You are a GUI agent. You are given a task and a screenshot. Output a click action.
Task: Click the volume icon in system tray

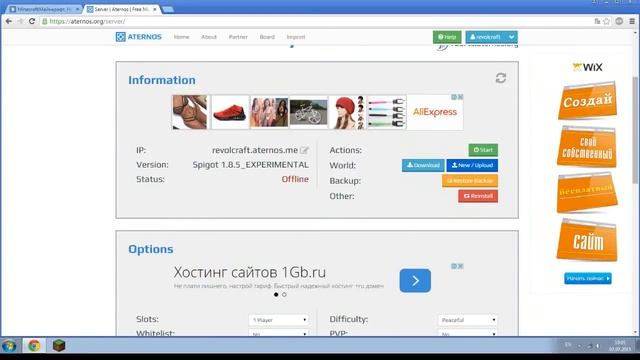pos(598,346)
